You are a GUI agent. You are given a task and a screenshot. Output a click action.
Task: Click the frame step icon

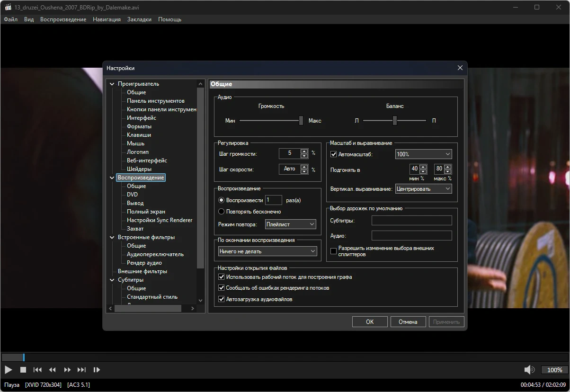(97, 370)
